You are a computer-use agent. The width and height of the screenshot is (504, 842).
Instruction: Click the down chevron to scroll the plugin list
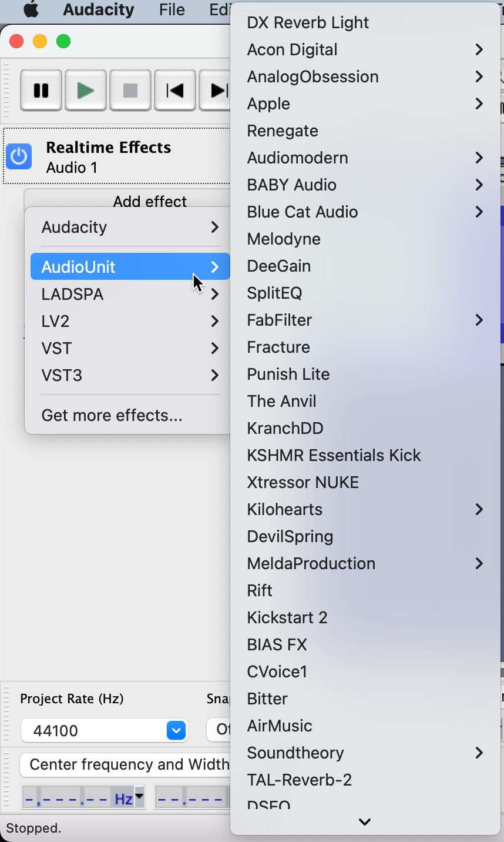(x=364, y=822)
